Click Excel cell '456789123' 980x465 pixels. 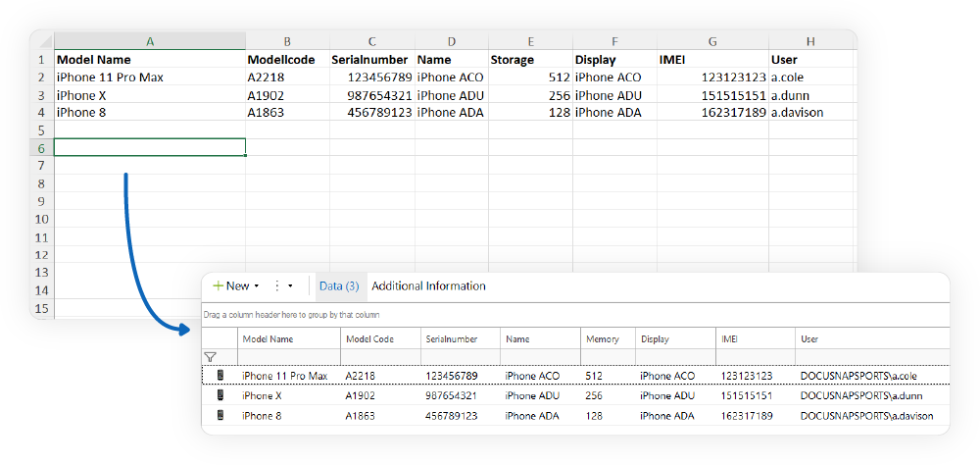[371, 113]
